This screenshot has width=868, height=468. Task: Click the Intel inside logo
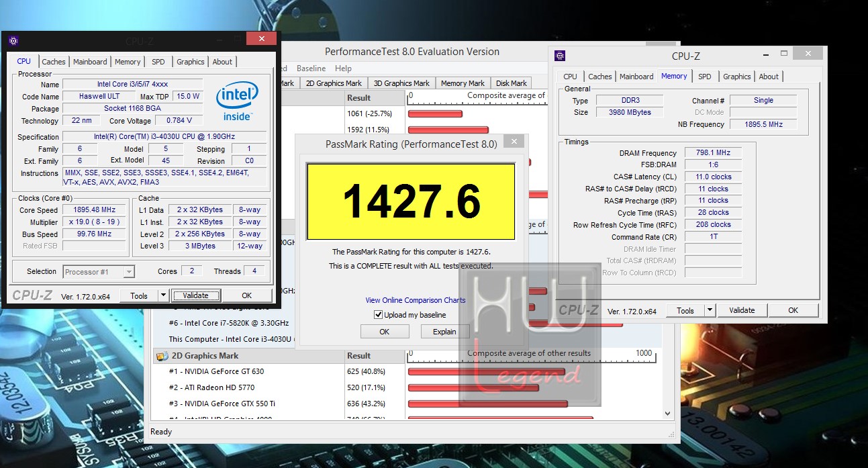point(237,103)
